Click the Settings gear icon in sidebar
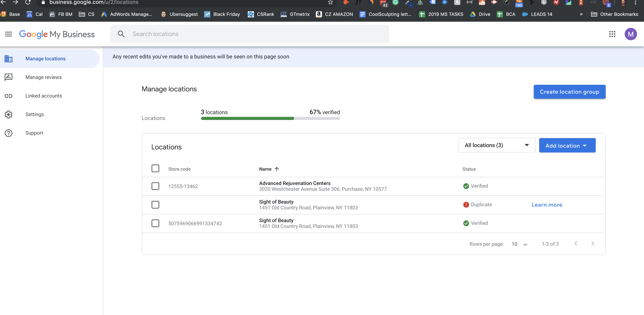 tap(9, 115)
